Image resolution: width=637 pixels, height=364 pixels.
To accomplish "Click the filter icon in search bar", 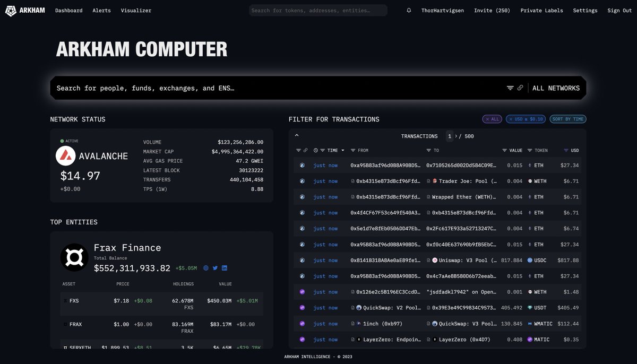I will tap(510, 88).
